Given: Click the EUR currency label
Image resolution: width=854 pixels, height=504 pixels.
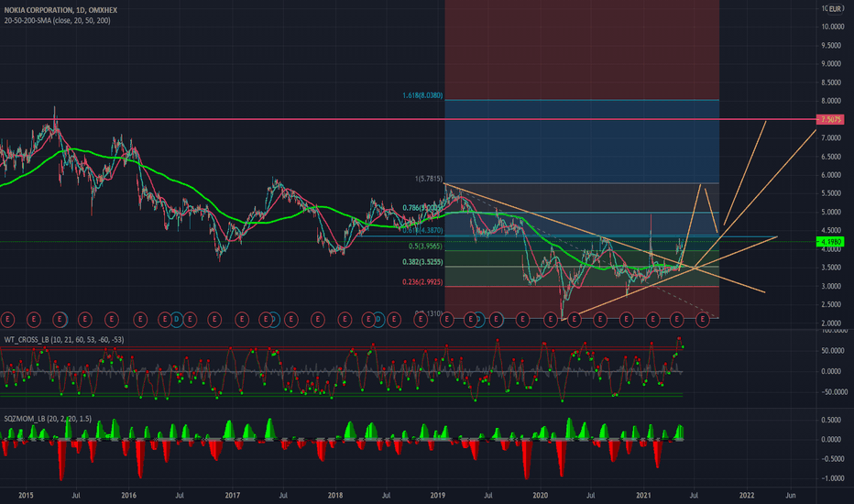Looking at the screenshot, I should pos(835,9).
